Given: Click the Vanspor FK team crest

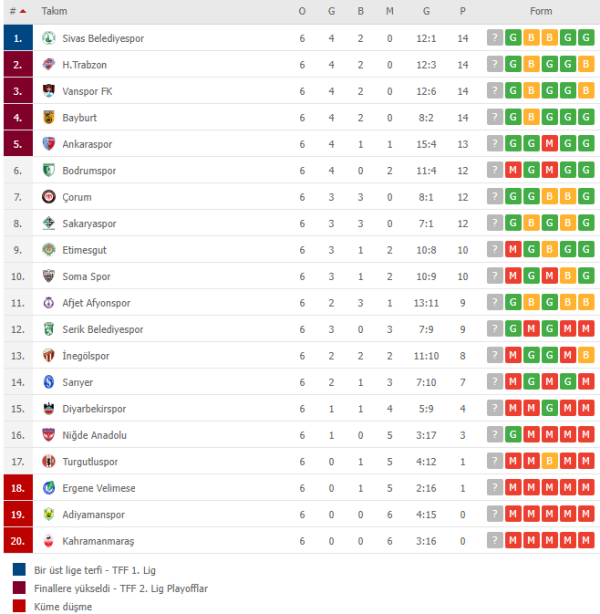Looking at the screenshot, I should click(49, 91).
